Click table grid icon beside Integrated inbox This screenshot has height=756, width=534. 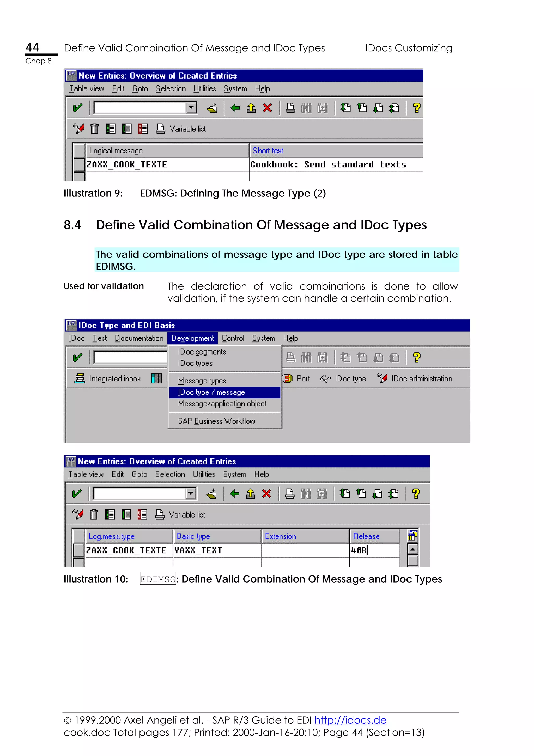(156, 379)
